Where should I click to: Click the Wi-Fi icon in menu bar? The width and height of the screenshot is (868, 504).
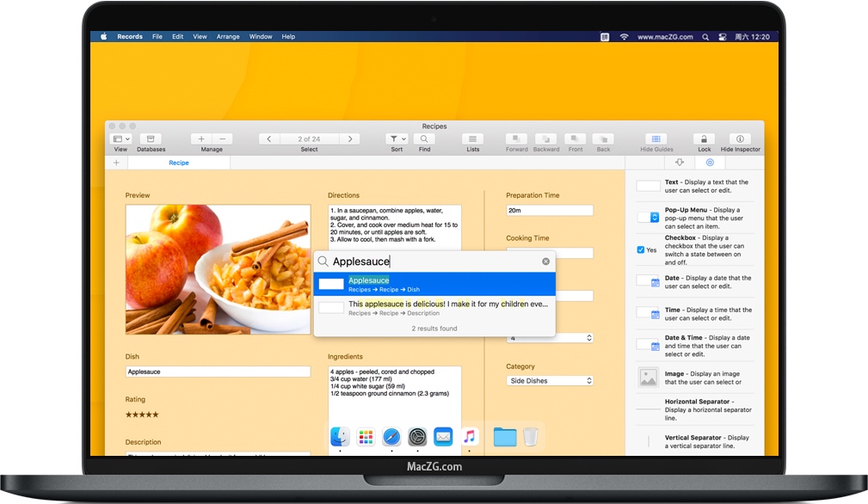point(624,37)
